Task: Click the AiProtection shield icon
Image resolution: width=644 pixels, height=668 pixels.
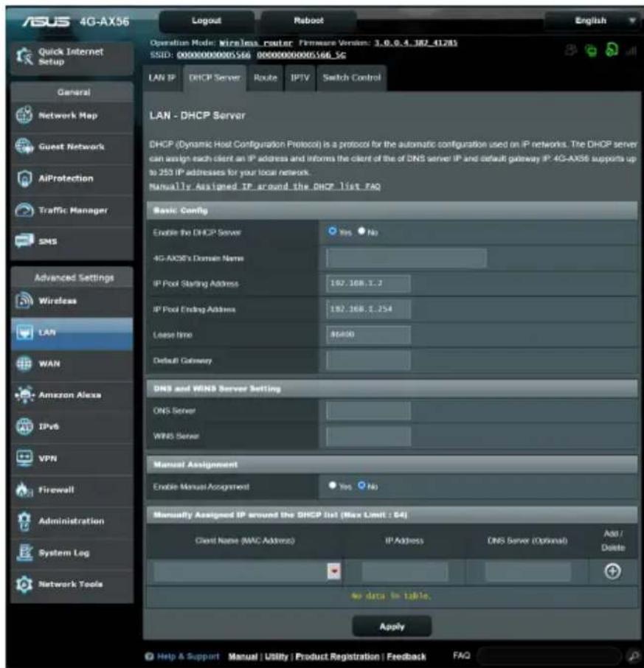Action: (24, 178)
